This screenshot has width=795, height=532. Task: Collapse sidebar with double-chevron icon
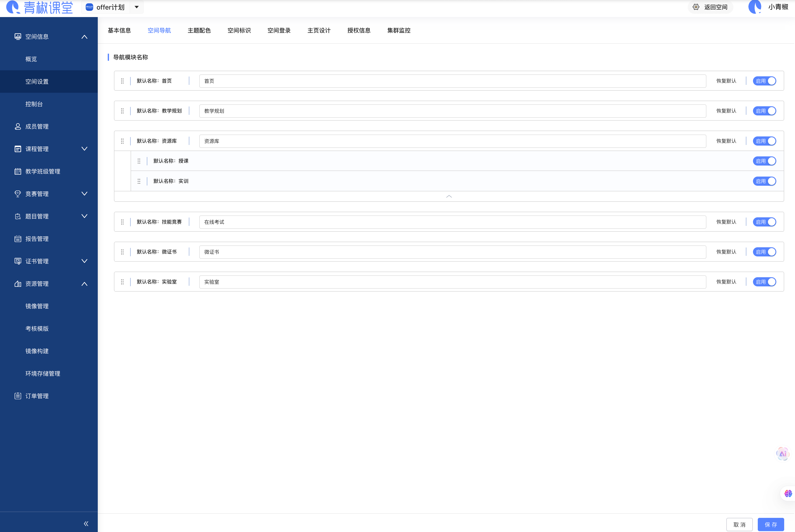[x=86, y=523]
